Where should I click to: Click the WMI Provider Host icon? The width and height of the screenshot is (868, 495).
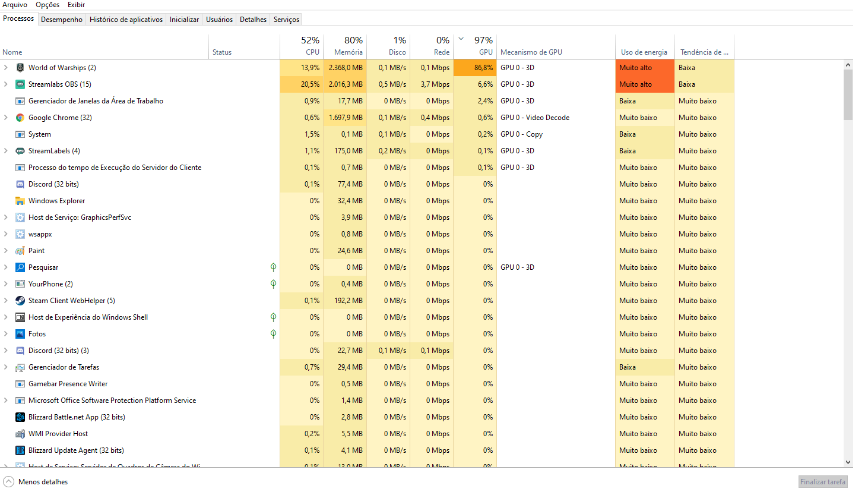(x=20, y=434)
